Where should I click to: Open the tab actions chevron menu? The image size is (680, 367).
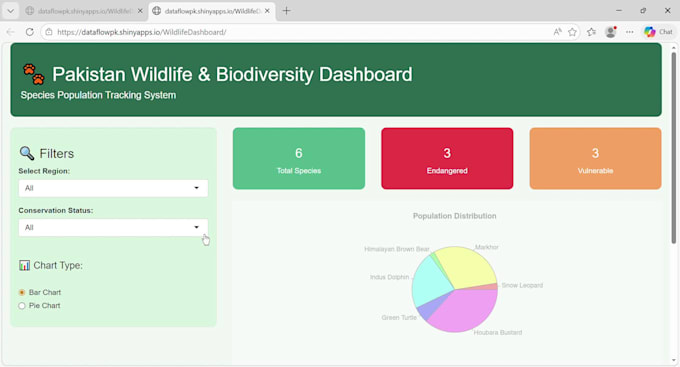point(10,11)
